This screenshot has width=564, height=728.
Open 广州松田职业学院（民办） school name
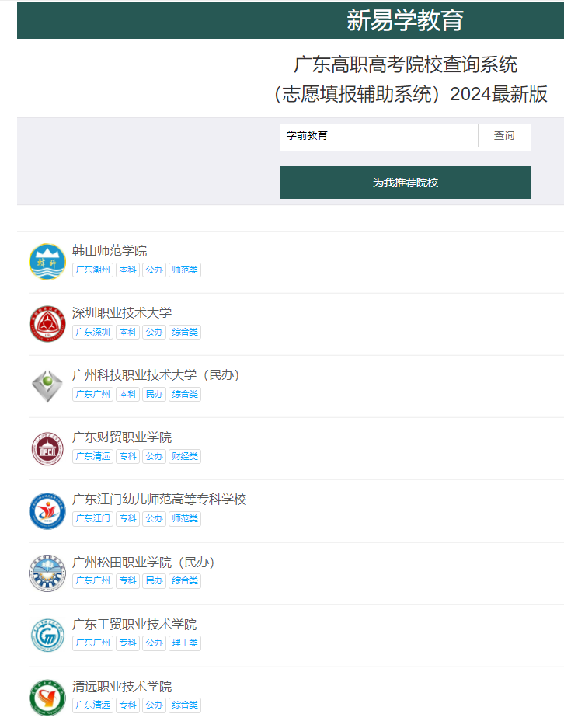tap(144, 563)
